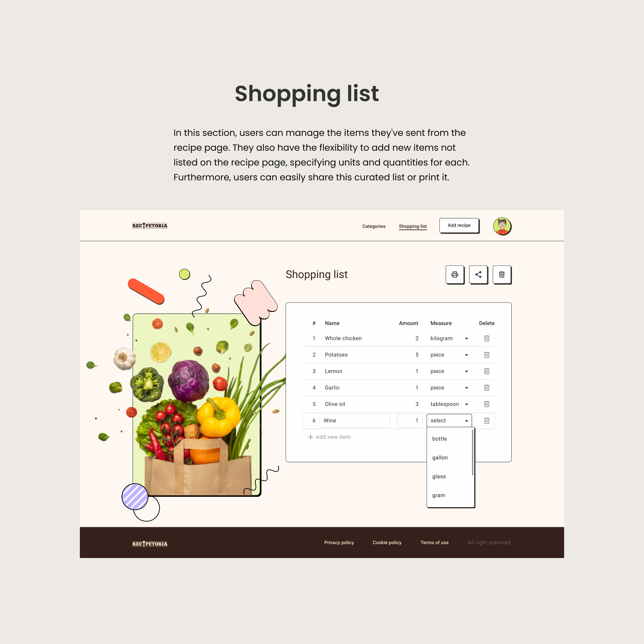Screen dimensions: 644x644
Task: Click the print icon for shopping list
Action: point(455,274)
